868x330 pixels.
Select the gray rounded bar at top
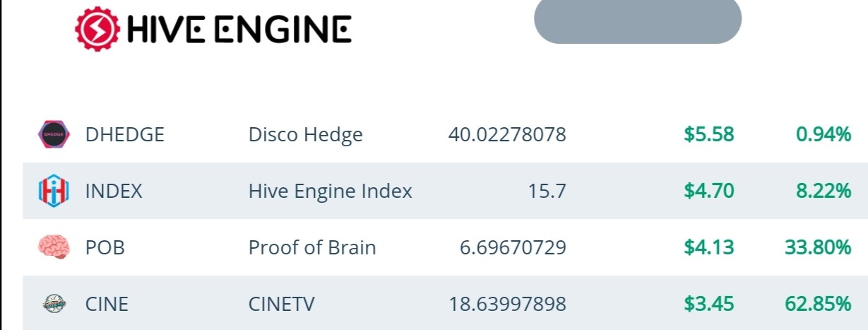(x=638, y=21)
